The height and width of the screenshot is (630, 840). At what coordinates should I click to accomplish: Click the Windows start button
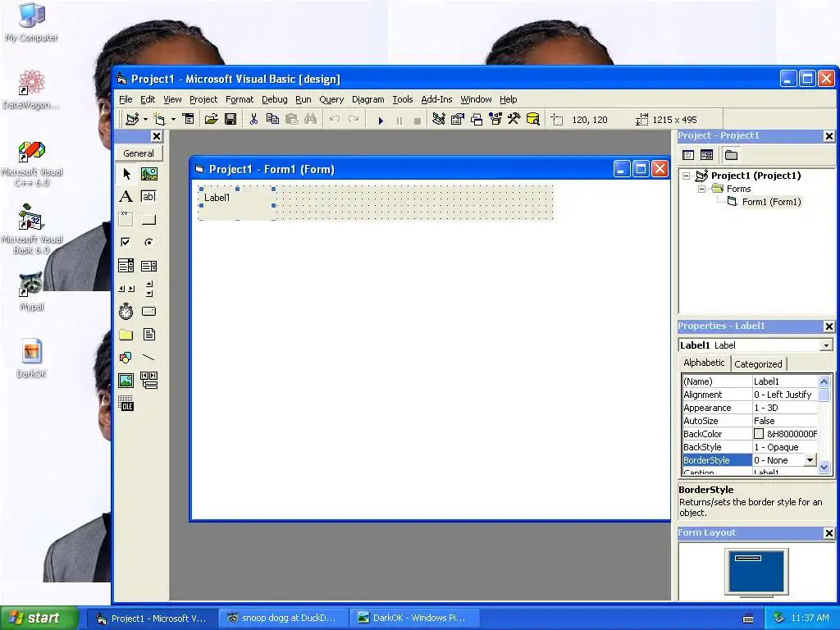tap(39, 618)
